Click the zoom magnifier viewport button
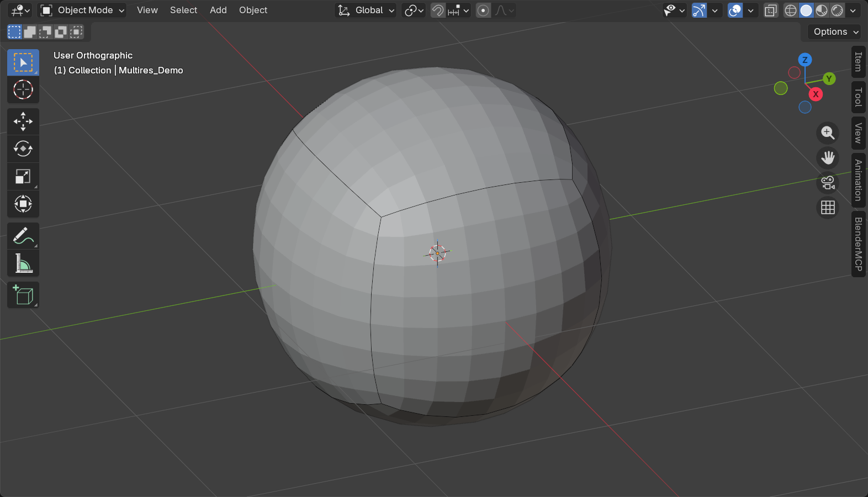Image resolution: width=868 pixels, height=497 pixels. click(828, 133)
